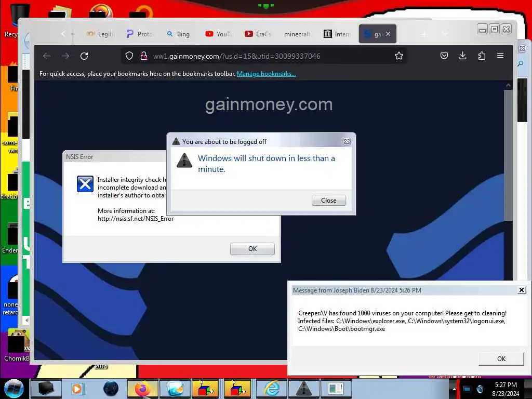
Task: Bookmark this page with the star icon
Action: pyautogui.click(x=398, y=56)
